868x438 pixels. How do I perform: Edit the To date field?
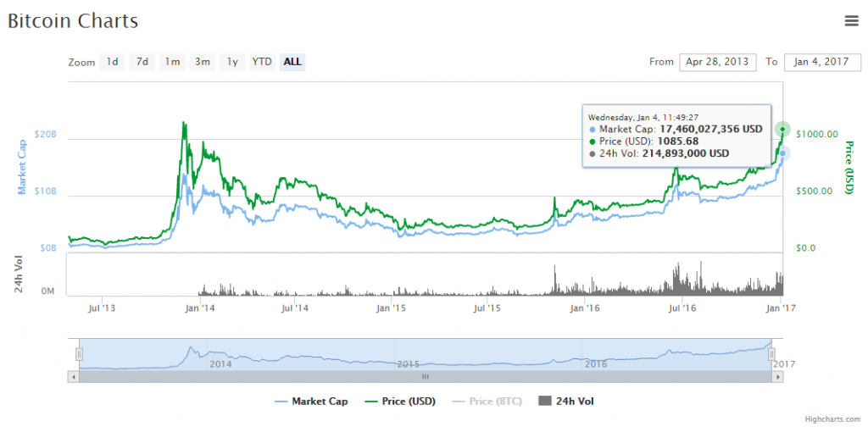[x=822, y=62]
